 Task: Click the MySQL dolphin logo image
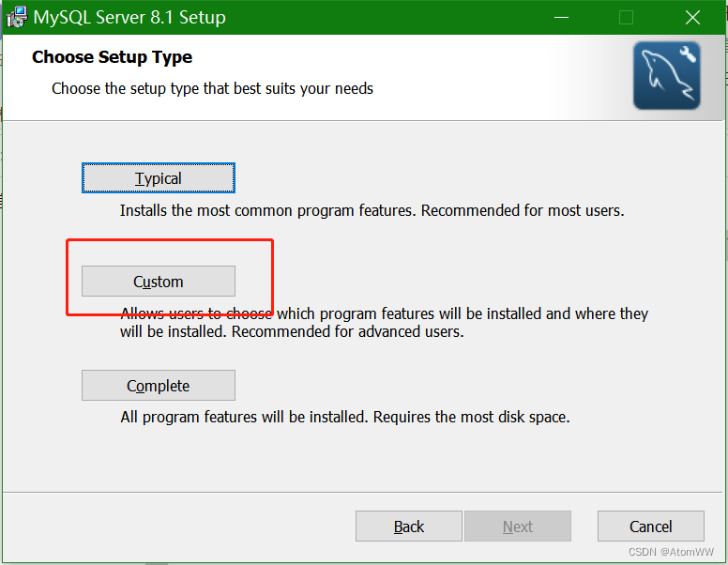pos(667,76)
